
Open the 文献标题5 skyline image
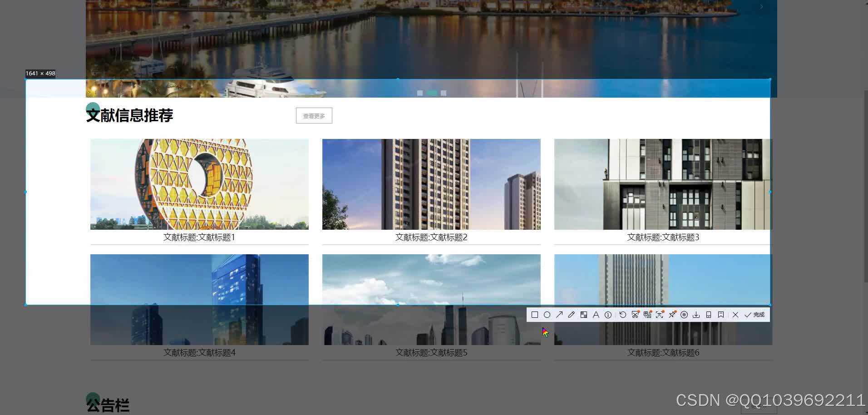click(x=431, y=300)
